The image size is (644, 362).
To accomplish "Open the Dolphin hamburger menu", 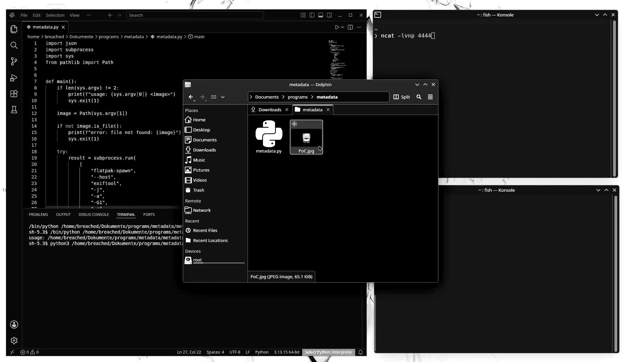I will point(430,97).
